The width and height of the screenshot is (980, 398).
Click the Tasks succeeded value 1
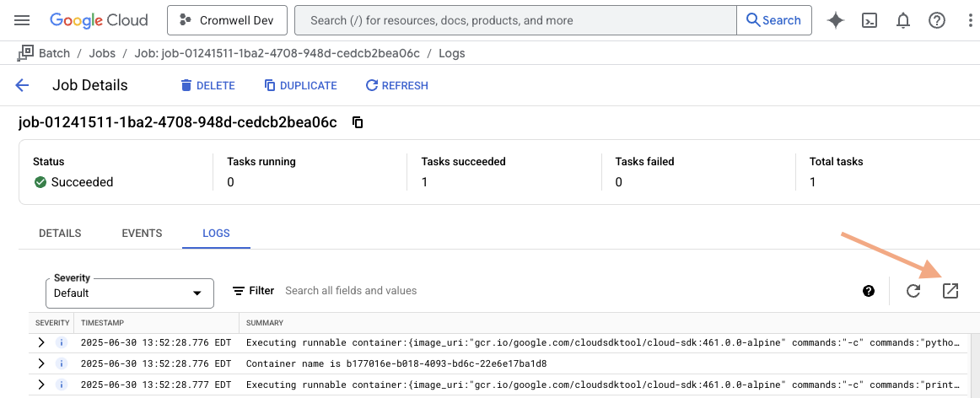point(424,182)
